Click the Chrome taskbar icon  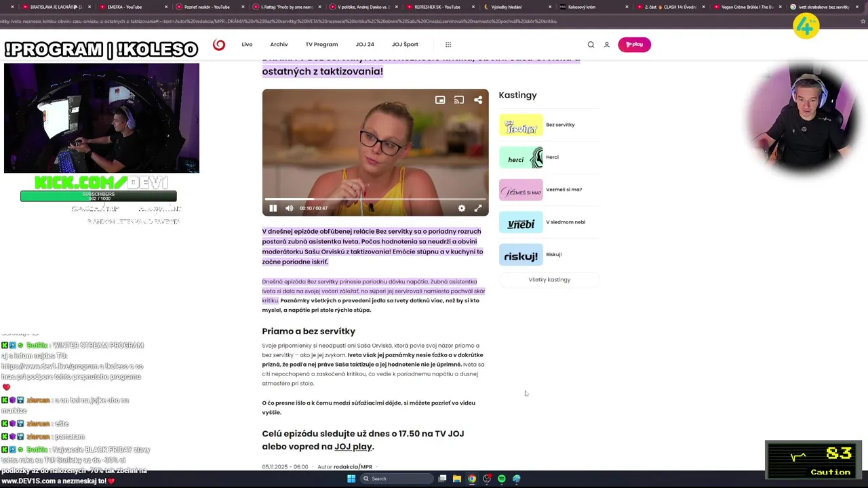point(472,479)
